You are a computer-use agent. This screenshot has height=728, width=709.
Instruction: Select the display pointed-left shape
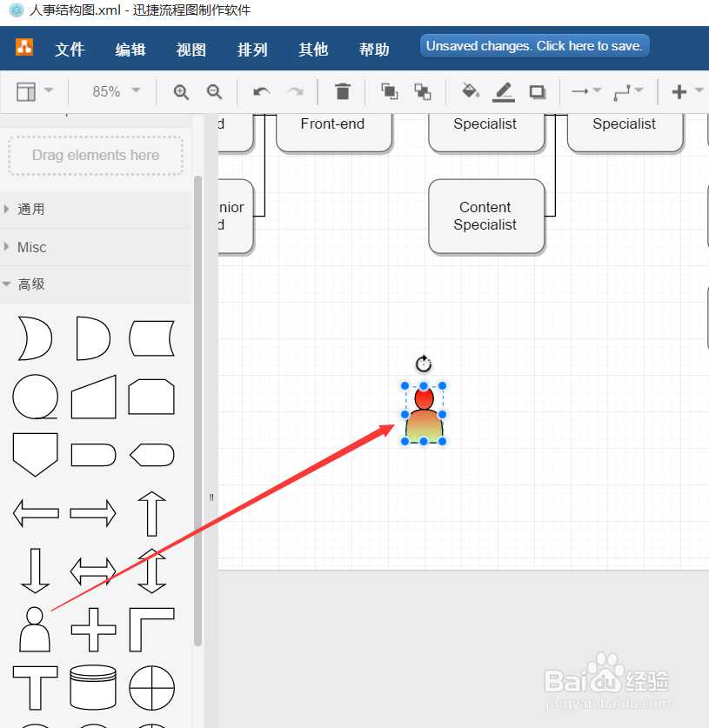[x=152, y=455]
